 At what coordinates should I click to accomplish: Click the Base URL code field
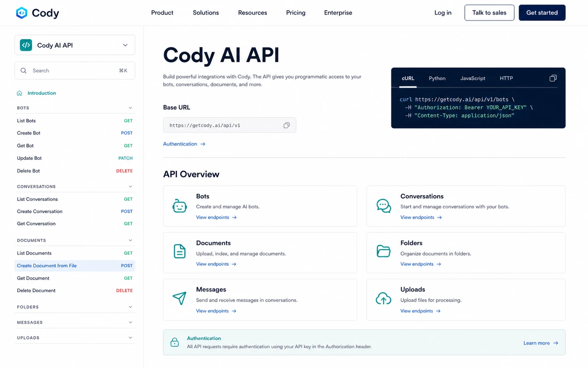tap(229, 125)
